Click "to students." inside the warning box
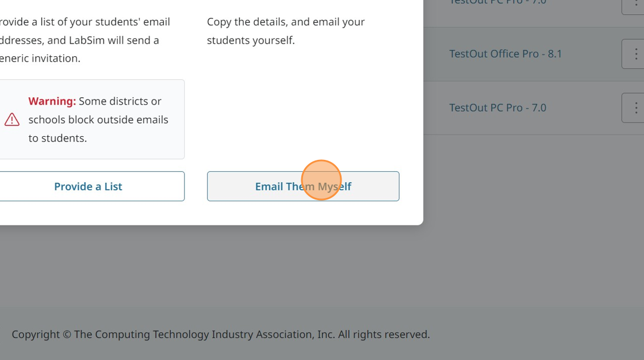Image resolution: width=644 pixels, height=360 pixels. click(57, 138)
